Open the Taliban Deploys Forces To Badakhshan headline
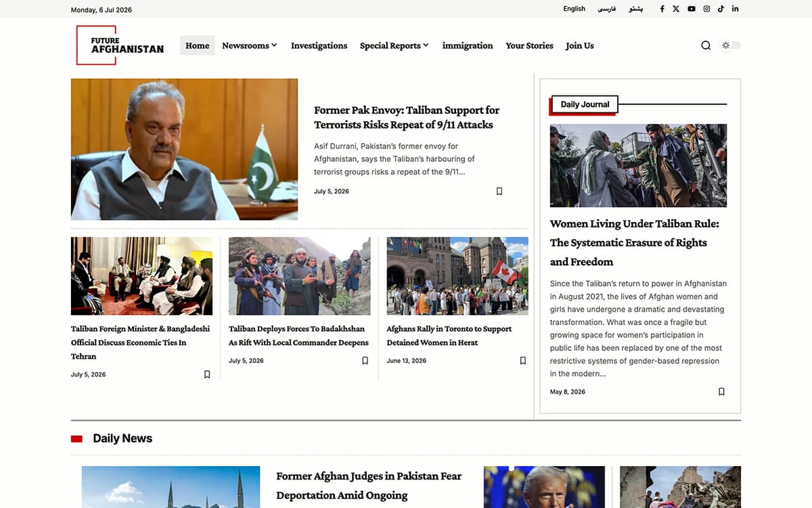The height and width of the screenshot is (508, 812). pos(298,335)
